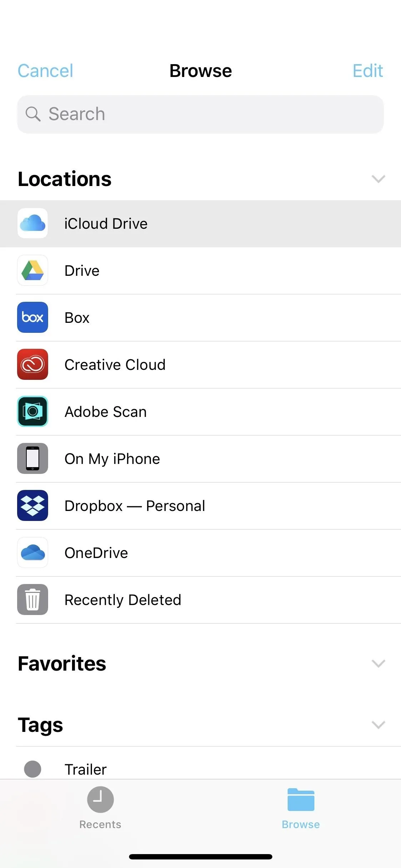Image resolution: width=401 pixels, height=868 pixels.
Task: Collapse the Tags section chevron
Action: [378, 725]
